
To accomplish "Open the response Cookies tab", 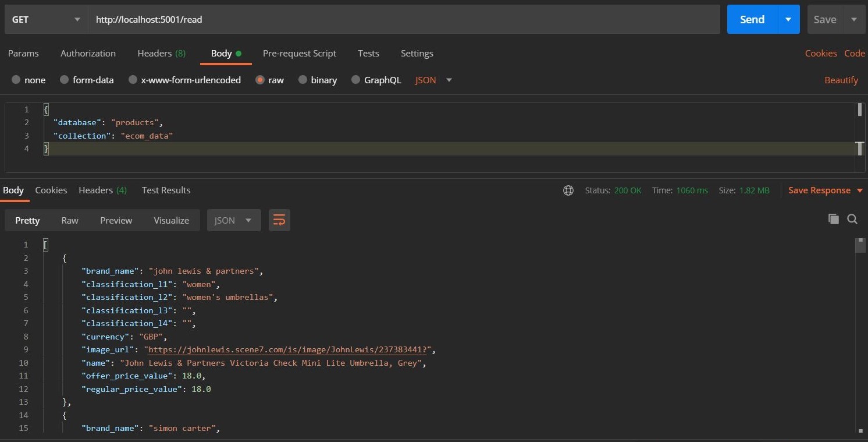I will tap(51, 190).
